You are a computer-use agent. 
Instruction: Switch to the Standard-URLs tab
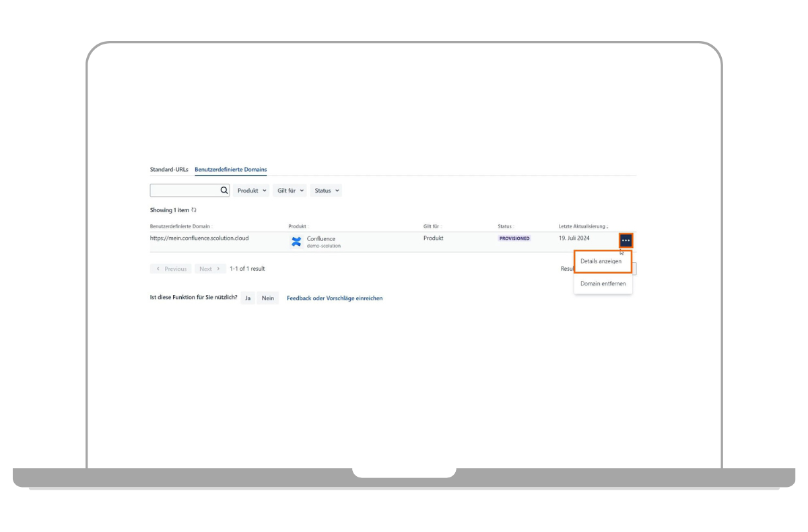coord(169,169)
